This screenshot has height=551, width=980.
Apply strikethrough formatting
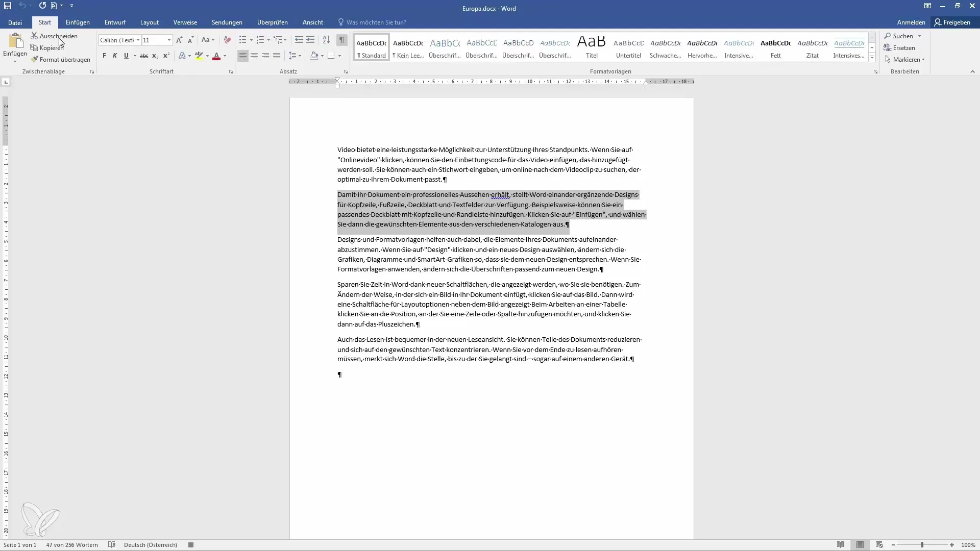(x=144, y=56)
